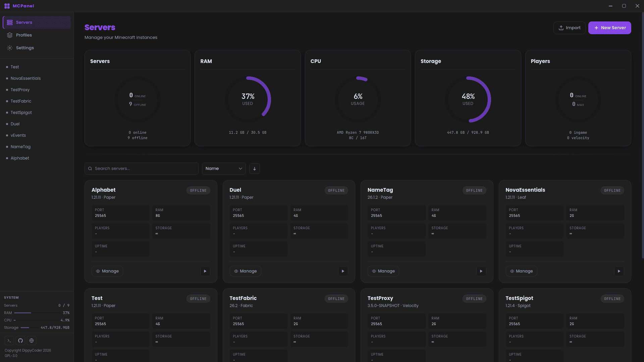Click the main page vertical scrollbar
Screen dimensions: 644x362
(643, 136)
